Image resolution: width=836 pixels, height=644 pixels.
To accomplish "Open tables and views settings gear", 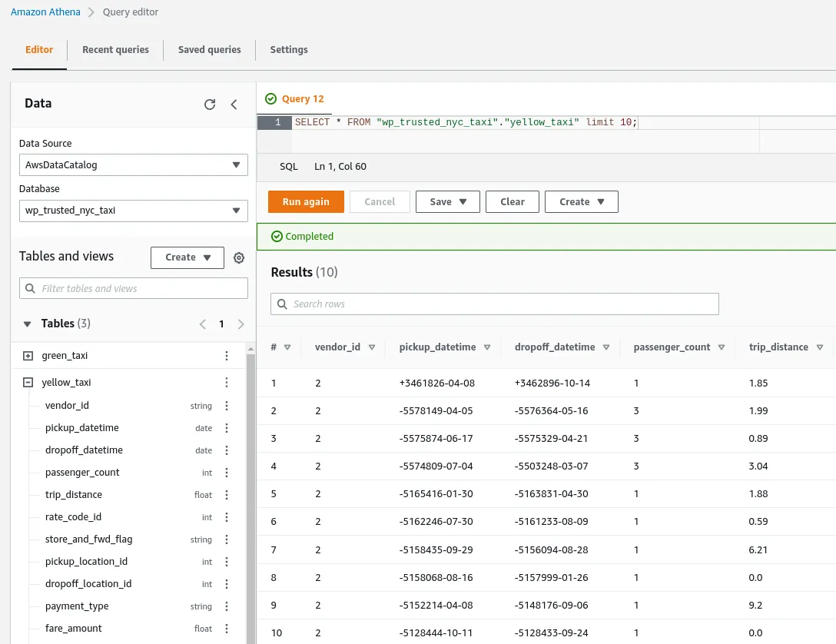I will [x=239, y=257].
